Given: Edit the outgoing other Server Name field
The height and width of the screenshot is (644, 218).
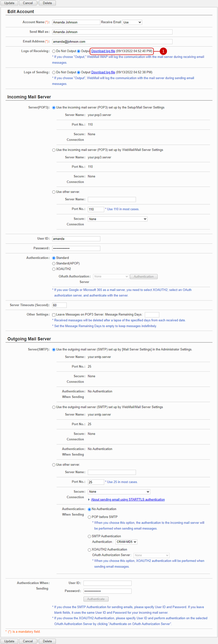Looking at the screenshot, I should point(112,472).
